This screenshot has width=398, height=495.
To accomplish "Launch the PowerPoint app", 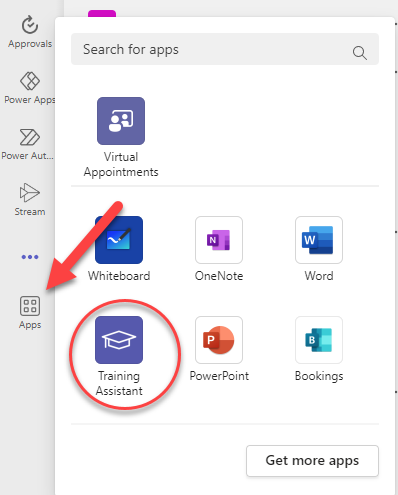I will (219, 349).
